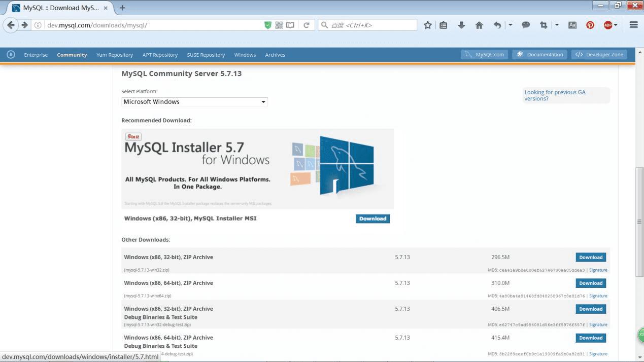Viewport: 644px width, 362px height.
Task: Open the QR code generator in the address bar
Action: [279, 24]
